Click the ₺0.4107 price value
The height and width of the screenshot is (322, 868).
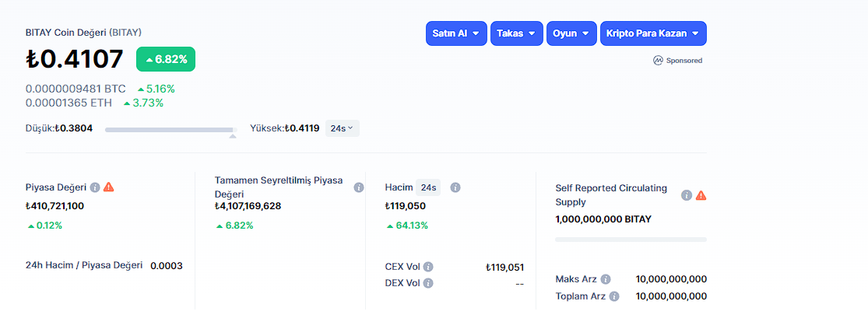pos(74,59)
